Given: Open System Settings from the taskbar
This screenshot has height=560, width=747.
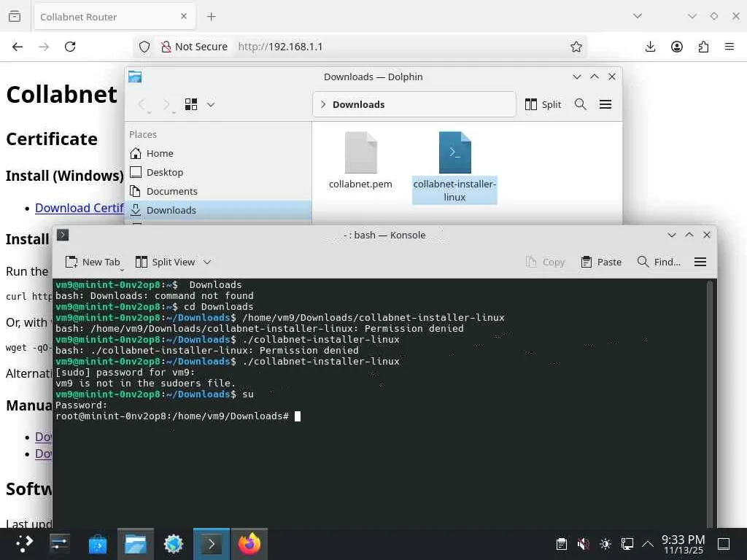Looking at the screenshot, I should 60,544.
